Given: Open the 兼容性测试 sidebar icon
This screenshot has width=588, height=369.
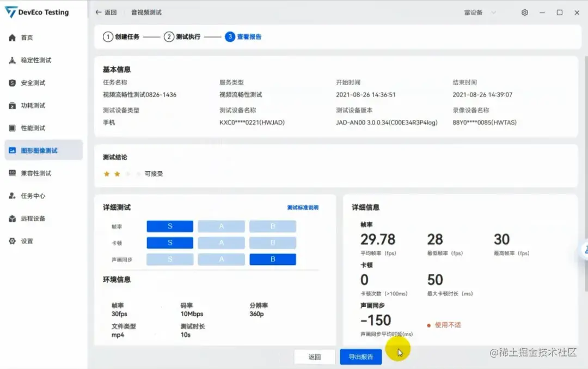Looking at the screenshot, I should (12, 173).
